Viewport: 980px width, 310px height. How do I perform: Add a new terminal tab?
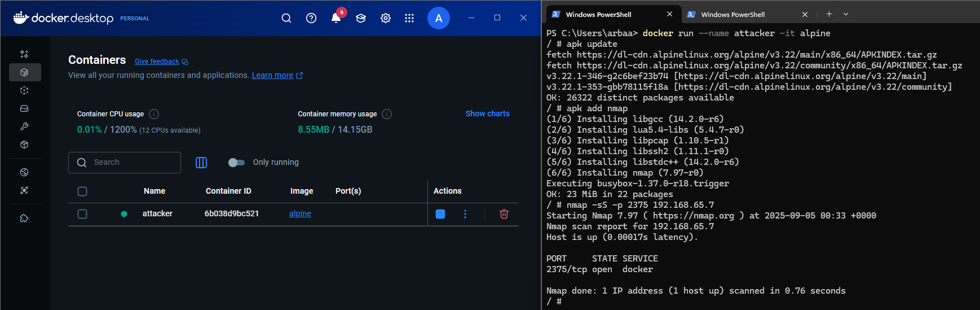click(829, 14)
